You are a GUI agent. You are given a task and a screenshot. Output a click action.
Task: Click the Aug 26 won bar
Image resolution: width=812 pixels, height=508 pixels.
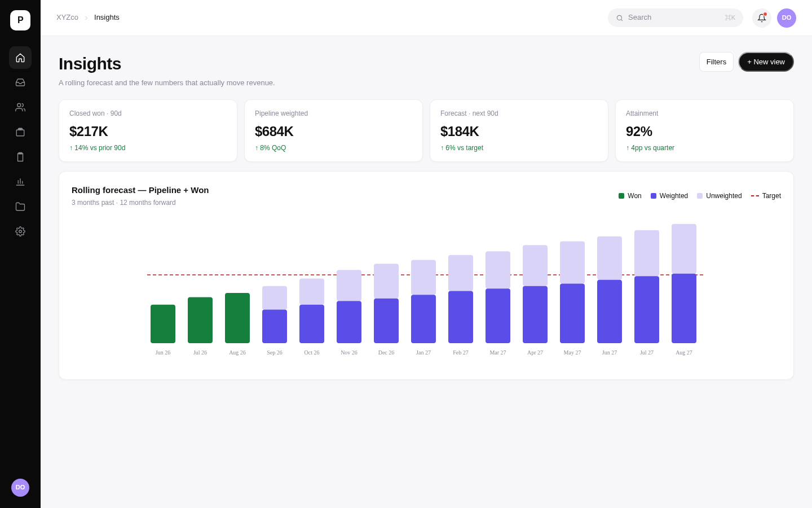[x=237, y=318]
